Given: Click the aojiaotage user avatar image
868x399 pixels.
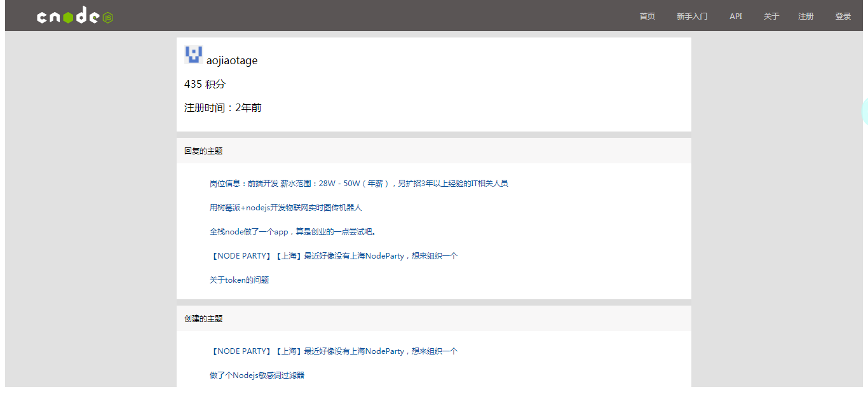Looking at the screenshot, I should [x=194, y=55].
